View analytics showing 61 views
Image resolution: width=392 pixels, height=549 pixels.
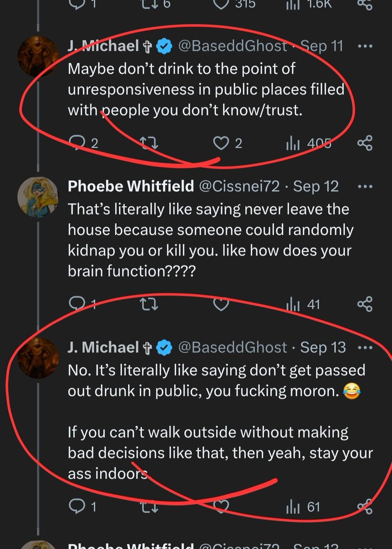point(303,507)
